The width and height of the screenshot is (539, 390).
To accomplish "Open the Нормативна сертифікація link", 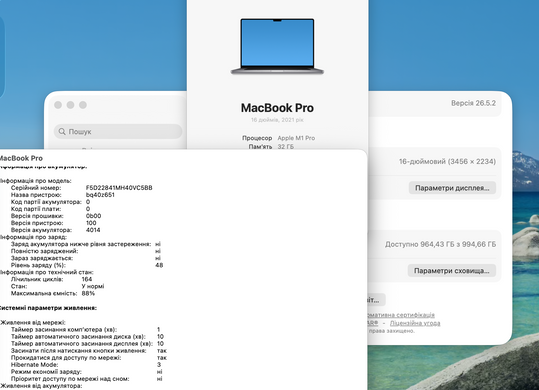I will [401, 315].
